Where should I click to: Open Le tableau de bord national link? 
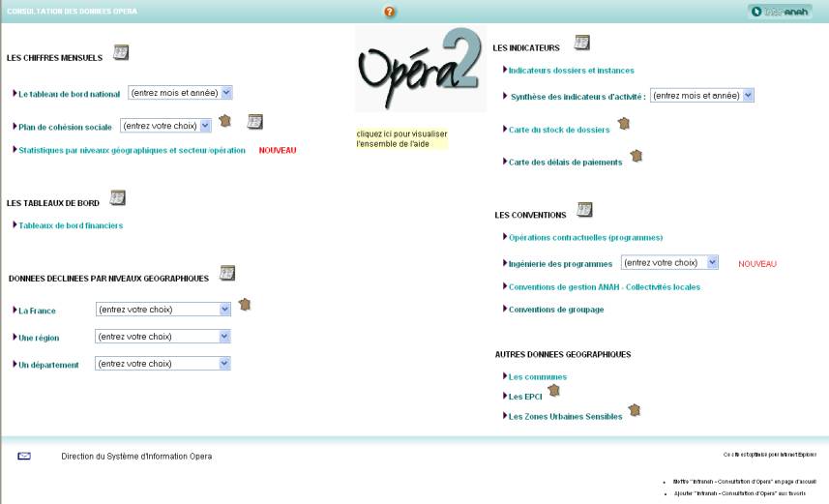[70, 94]
